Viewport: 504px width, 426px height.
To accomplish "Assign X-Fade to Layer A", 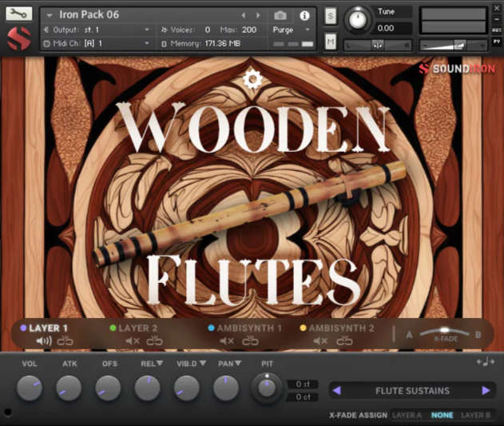I will (407, 415).
